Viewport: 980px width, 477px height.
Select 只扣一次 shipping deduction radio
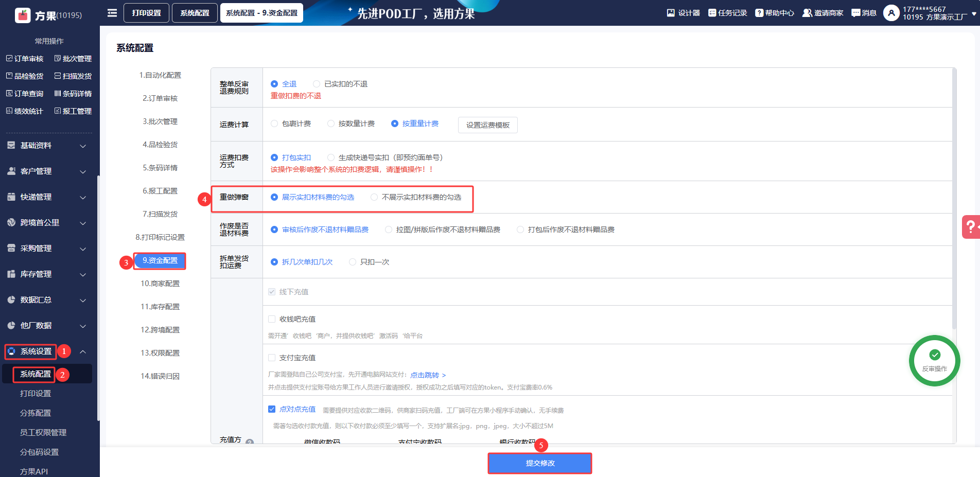[353, 262]
